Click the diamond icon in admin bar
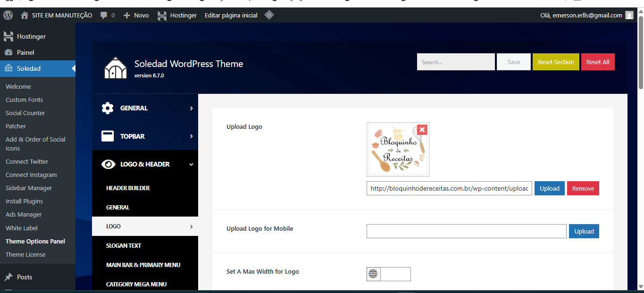Screen dimensions: 644x293 click(x=269, y=15)
